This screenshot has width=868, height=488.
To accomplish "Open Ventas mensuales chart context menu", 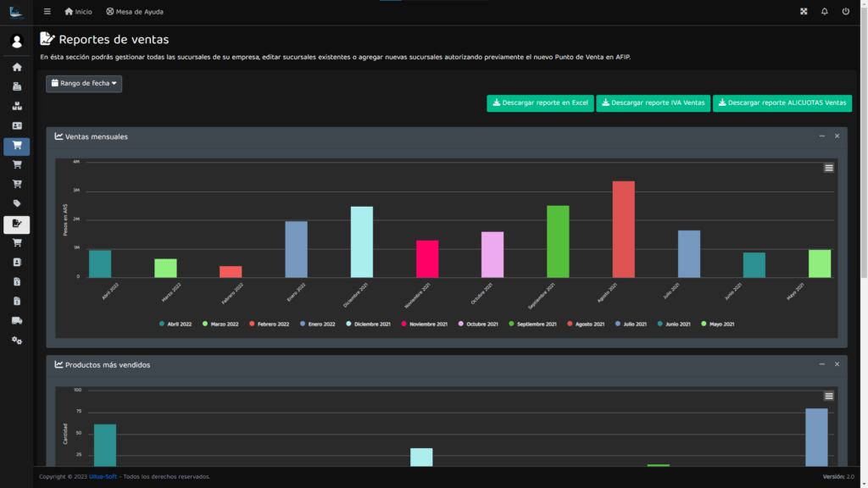I will pos(828,168).
